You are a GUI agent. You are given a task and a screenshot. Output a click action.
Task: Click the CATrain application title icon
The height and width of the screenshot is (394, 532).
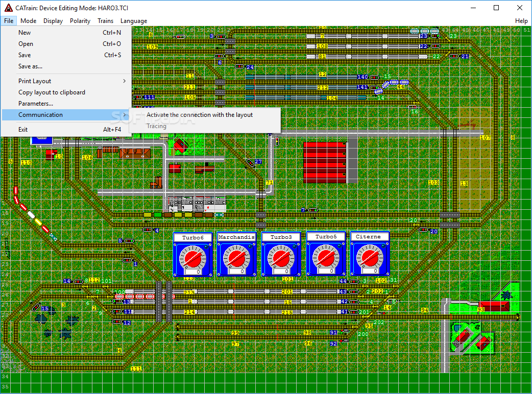(9, 8)
